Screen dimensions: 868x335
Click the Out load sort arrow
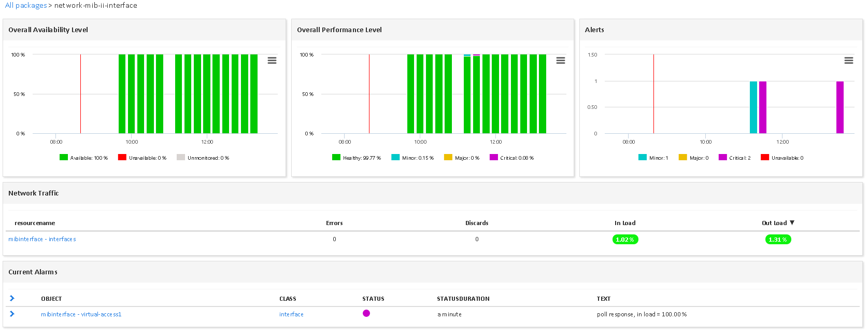[792, 222]
